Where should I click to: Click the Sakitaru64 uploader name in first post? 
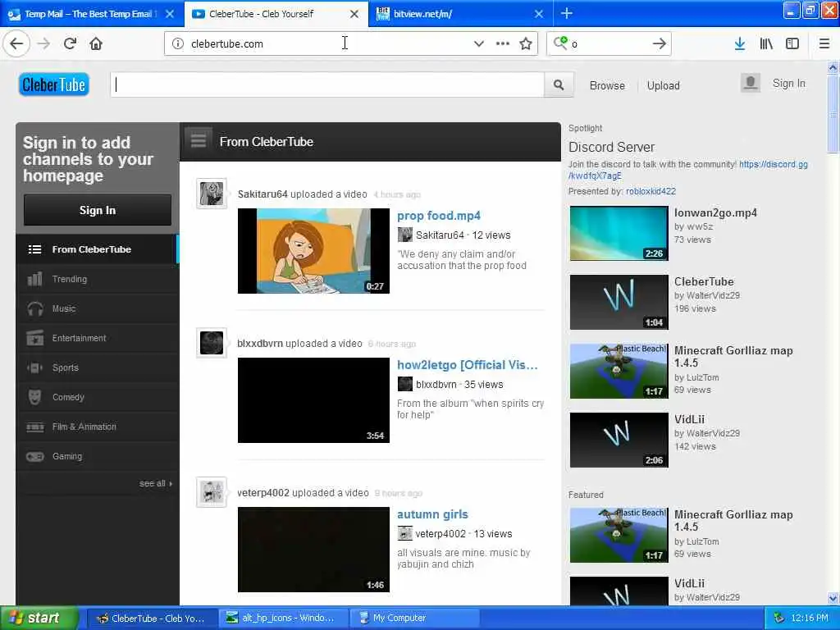[262, 194]
